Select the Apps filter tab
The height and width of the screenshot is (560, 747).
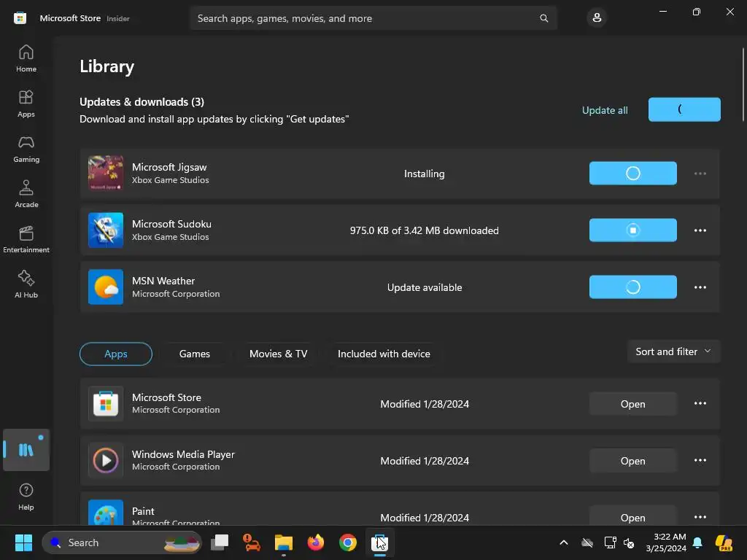click(x=116, y=354)
